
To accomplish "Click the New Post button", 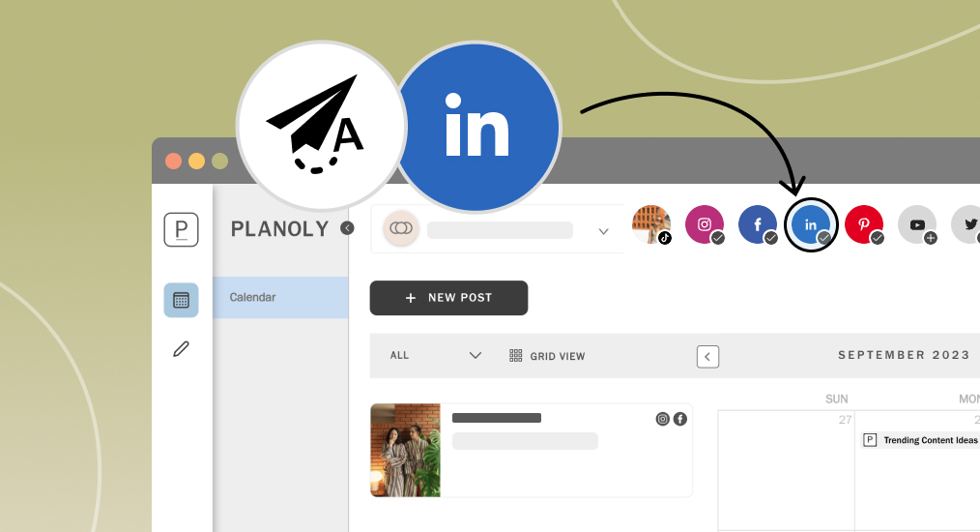I will [448, 298].
